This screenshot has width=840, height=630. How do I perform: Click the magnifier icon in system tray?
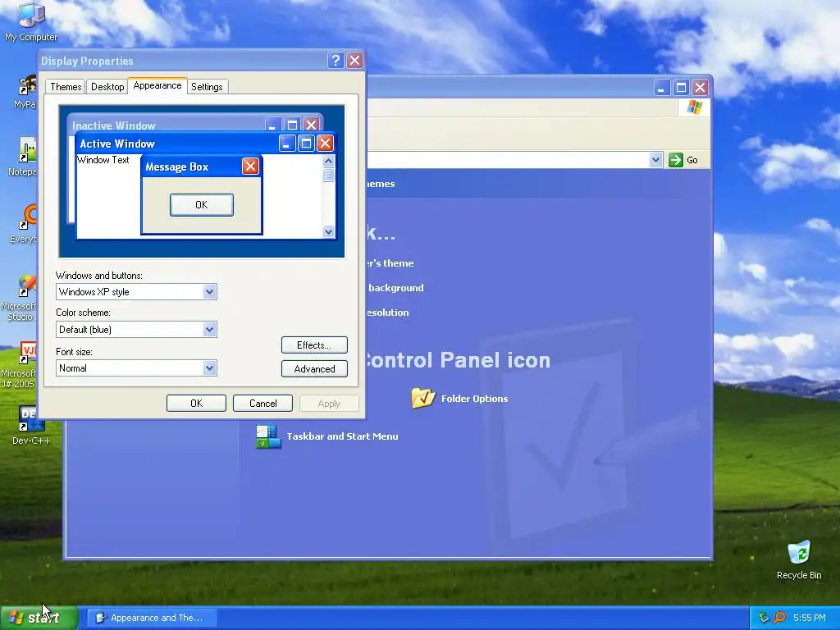coord(780,618)
